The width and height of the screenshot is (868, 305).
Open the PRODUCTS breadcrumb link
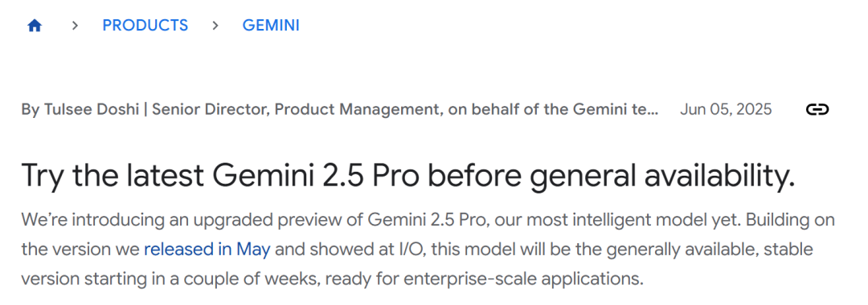pos(145,26)
